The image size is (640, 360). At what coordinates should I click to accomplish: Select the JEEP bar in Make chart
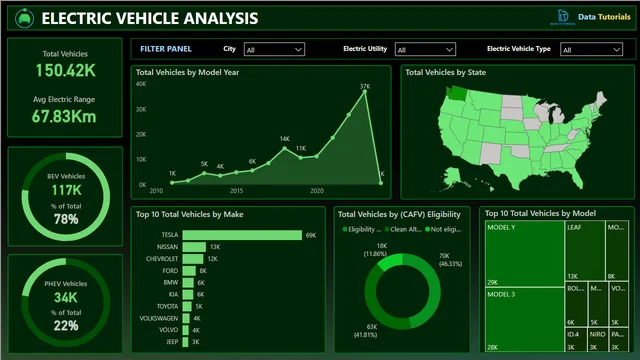pos(185,342)
